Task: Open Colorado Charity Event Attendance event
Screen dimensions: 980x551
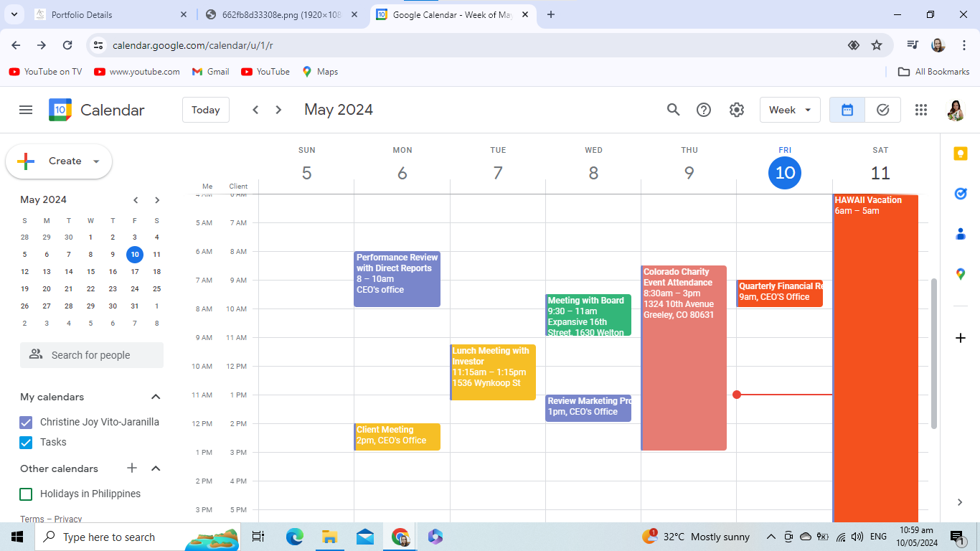Action: [x=684, y=358]
